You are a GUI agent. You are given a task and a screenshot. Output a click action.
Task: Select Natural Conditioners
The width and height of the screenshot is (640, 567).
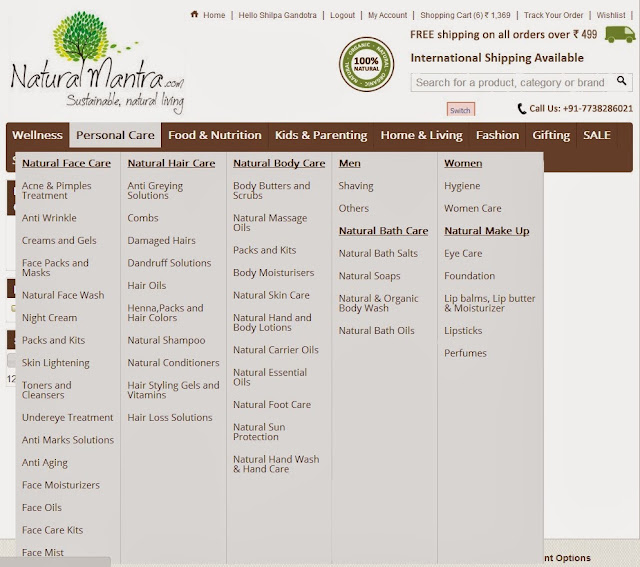coord(173,362)
